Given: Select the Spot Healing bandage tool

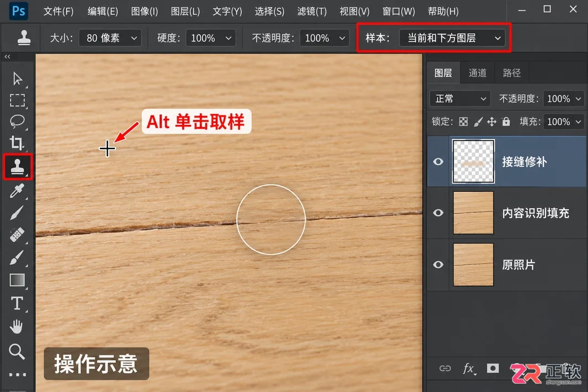Looking at the screenshot, I should 17,235.
